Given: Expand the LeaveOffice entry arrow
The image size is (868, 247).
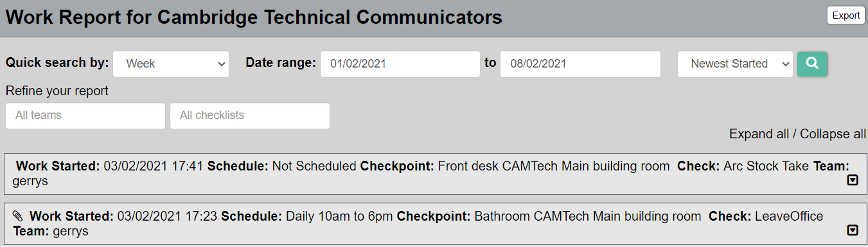Looking at the screenshot, I should click(853, 230).
